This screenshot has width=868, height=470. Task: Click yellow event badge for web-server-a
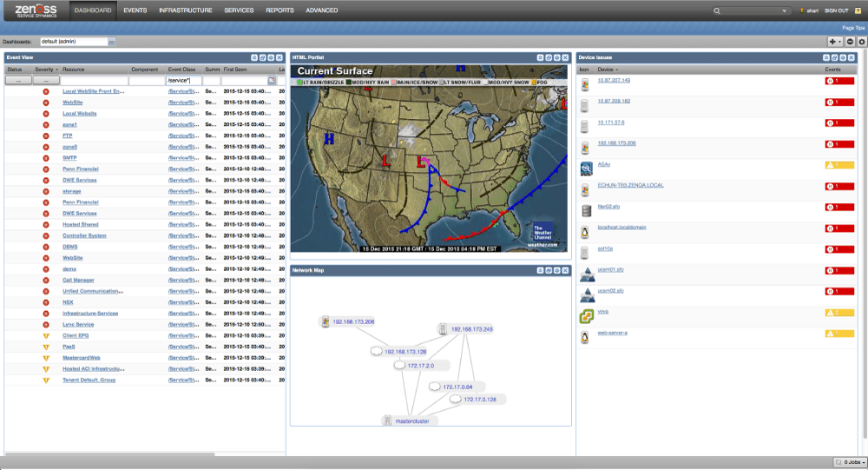click(839, 334)
